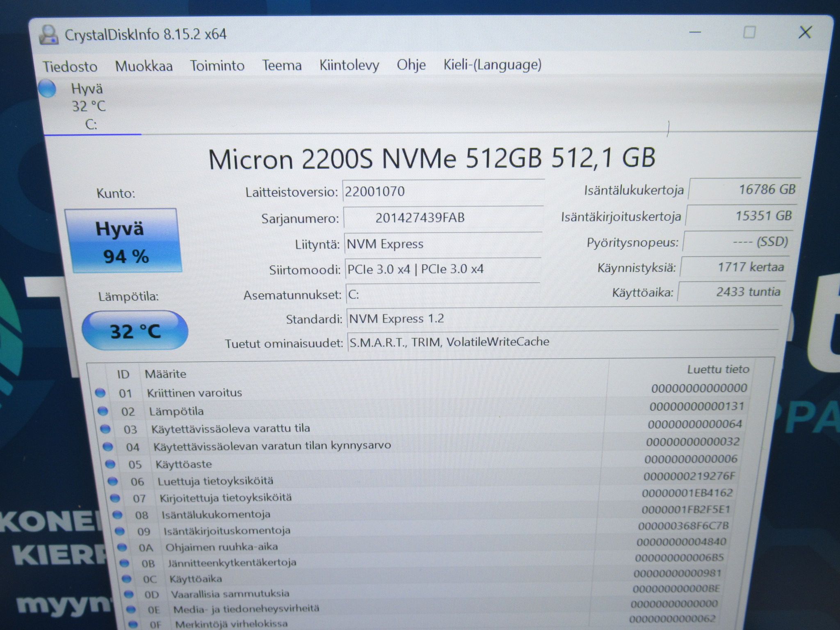Click the status dot for Luettuja tietoyksiköitä
This screenshot has width=840, height=630.
click(112, 481)
